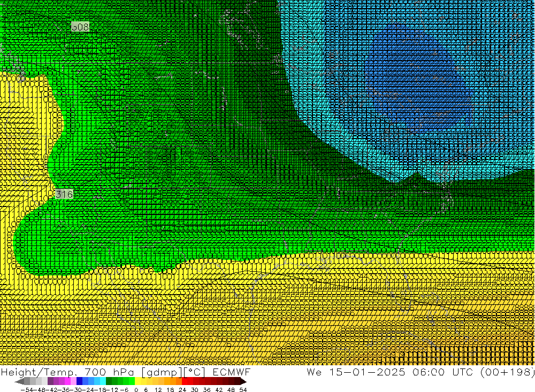Click the forecast offset "(00+198)"
This screenshot has width=535, height=392.
tap(508, 372)
